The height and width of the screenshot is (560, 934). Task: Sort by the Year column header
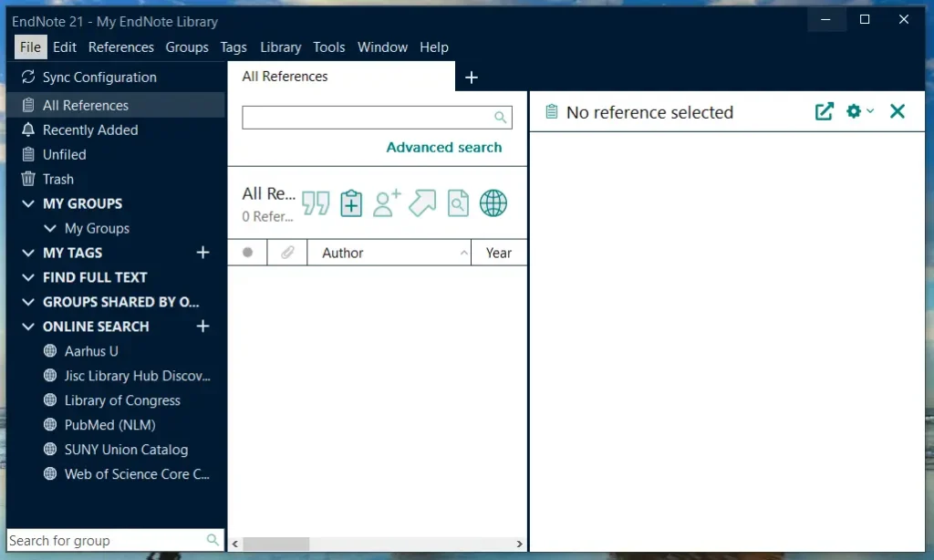499,253
